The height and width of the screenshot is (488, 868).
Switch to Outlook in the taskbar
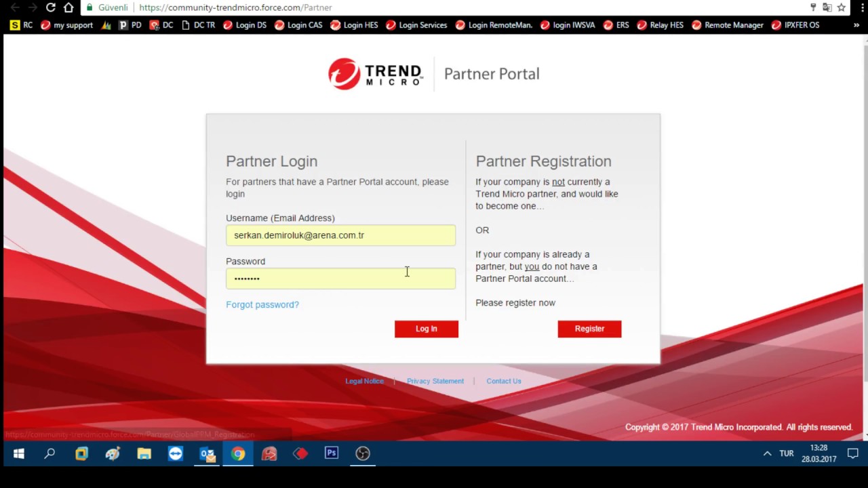[x=207, y=453]
